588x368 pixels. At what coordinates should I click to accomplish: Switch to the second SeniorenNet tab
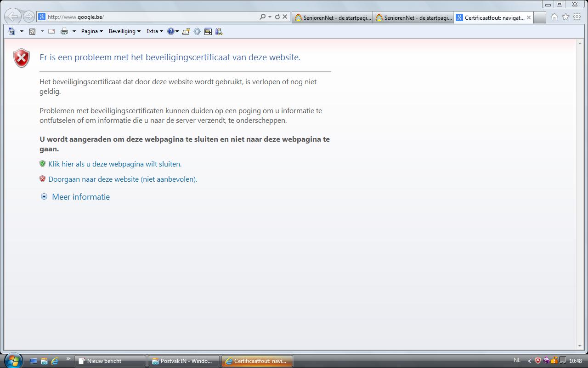click(413, 18)
